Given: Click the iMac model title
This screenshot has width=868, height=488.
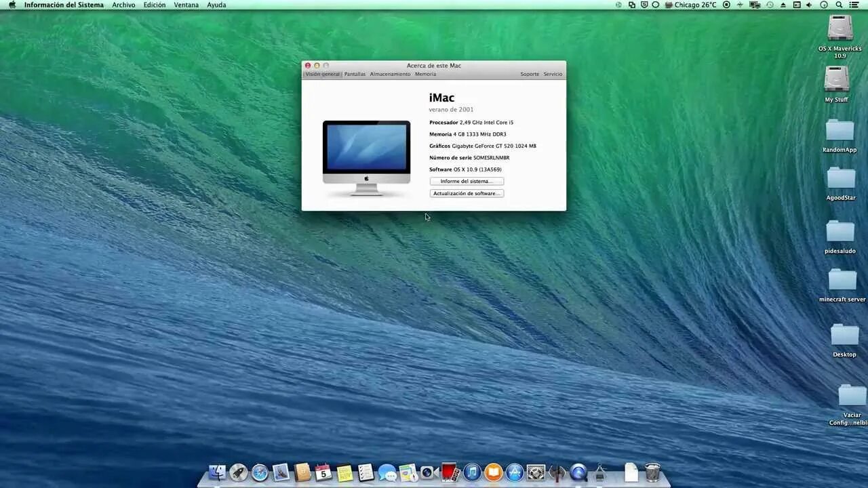Looking at the screenshot, I should tap(441, 98).
